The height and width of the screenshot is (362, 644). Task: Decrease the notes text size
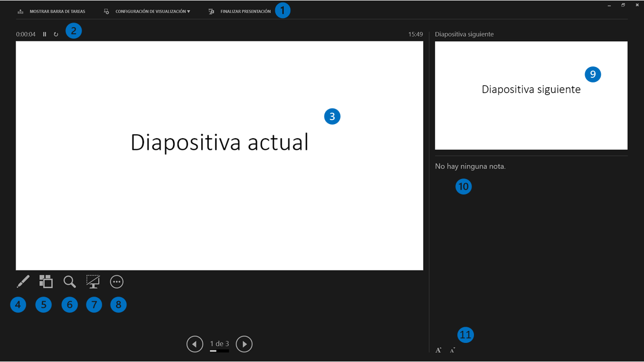click(x=452, y=350)
